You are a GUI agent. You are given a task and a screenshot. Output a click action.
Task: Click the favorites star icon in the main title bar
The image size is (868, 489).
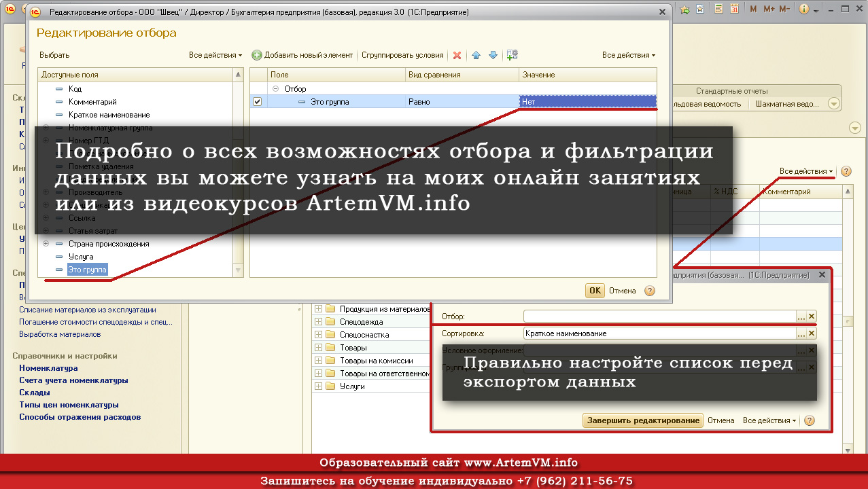[x=684, y=10]
